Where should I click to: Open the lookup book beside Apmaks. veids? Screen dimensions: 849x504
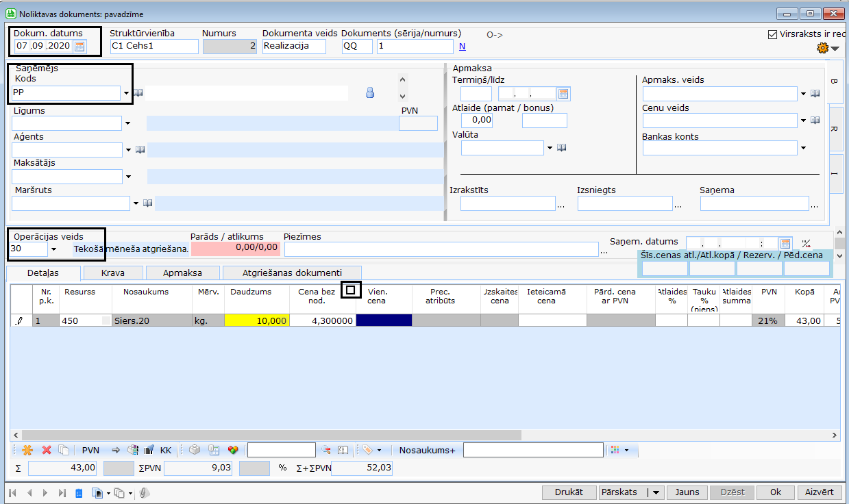point(815,94)
